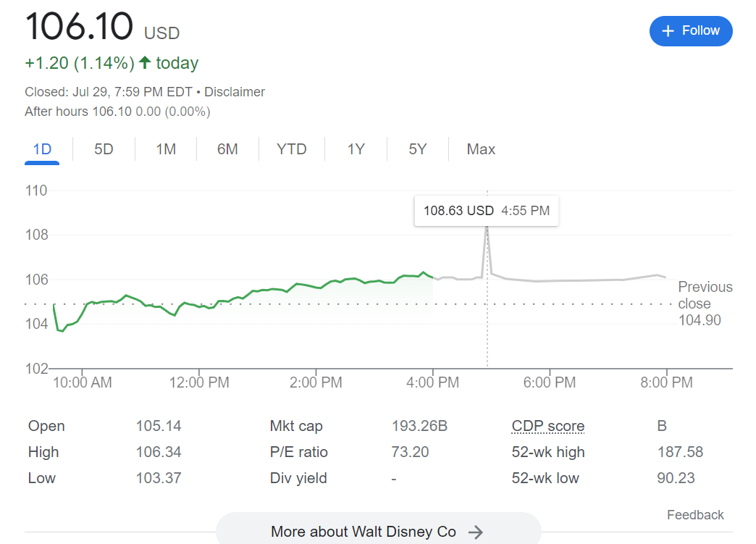Switch to the 5D chart tab
756x544 pixels.
coord(104,149)
